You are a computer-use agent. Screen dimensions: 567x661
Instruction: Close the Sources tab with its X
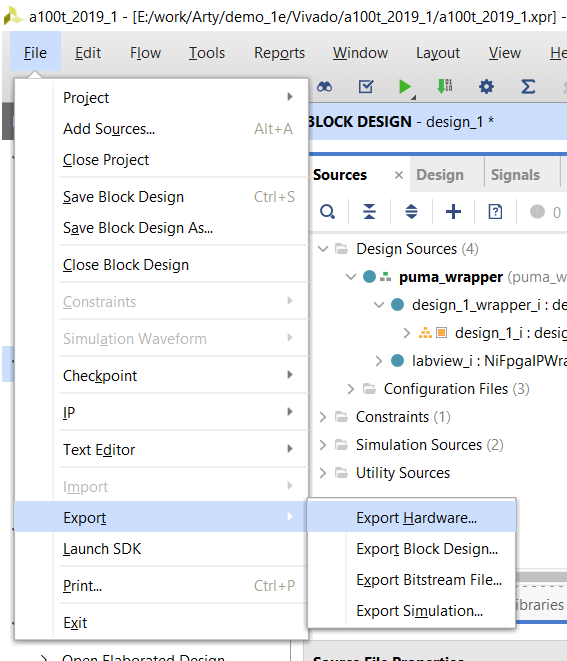(x=399, y=175)
